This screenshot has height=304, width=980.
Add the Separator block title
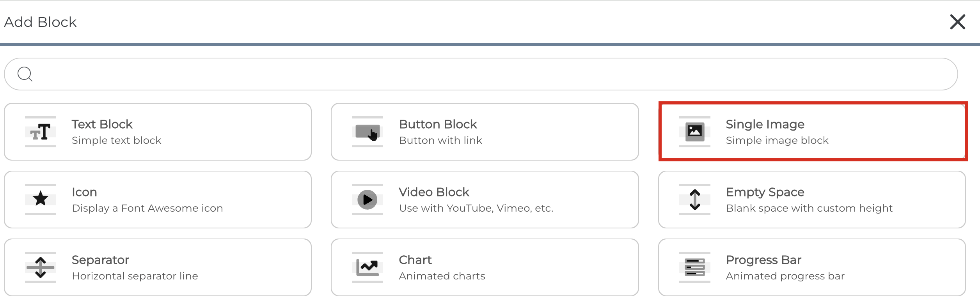point(100,260)
